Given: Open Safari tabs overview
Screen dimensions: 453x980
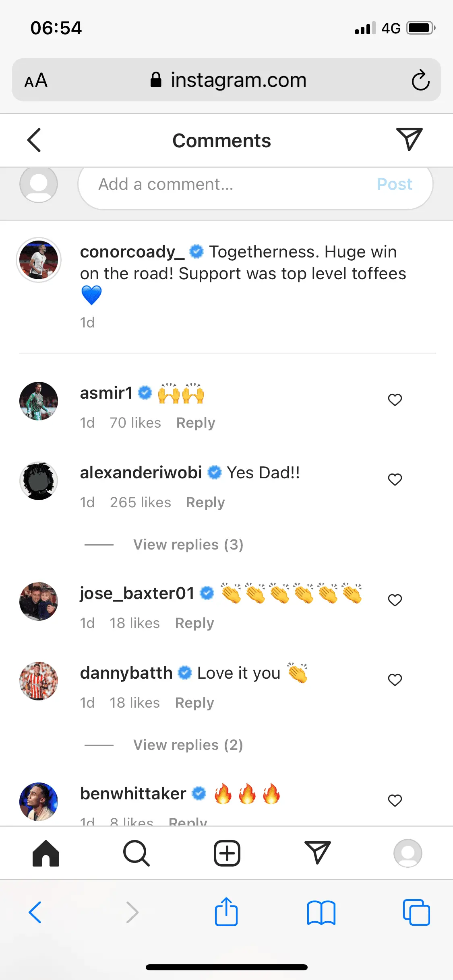Looking at the screenshot, I should (x=416, y=912).
